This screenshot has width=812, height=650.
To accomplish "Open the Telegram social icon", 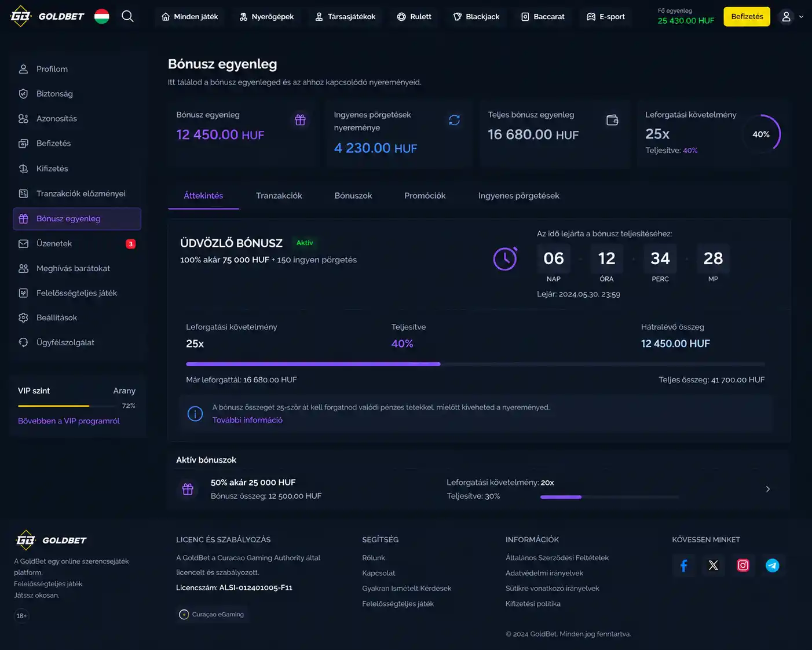I will coord(772,565).
